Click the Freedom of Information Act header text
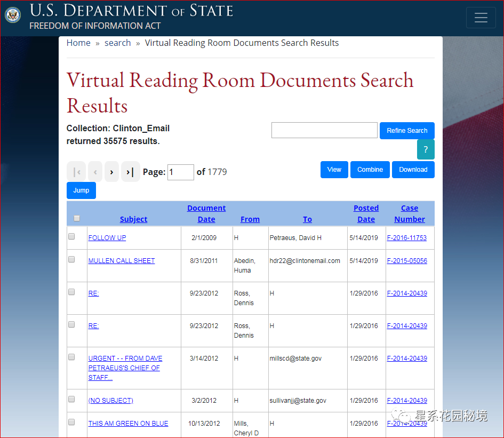Viewport: 504px width, 438px height. (x=95, y=26)
